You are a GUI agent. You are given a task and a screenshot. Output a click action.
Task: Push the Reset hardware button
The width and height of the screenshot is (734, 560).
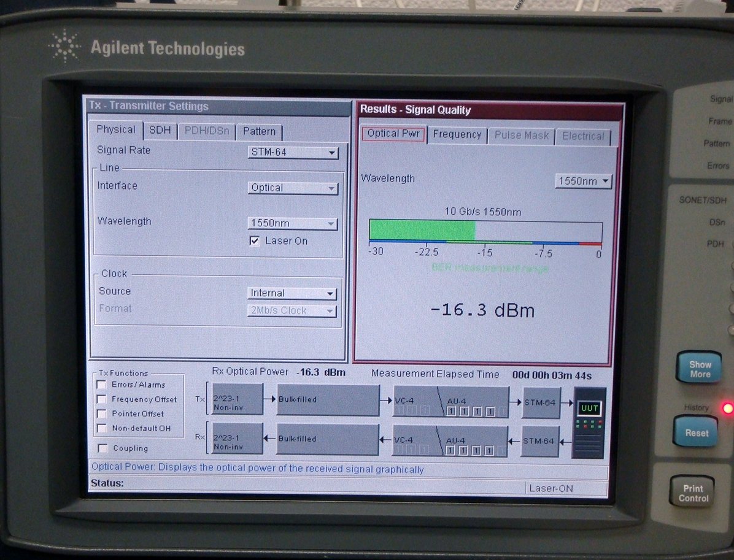pyautogui.click(x=696, y=432)
